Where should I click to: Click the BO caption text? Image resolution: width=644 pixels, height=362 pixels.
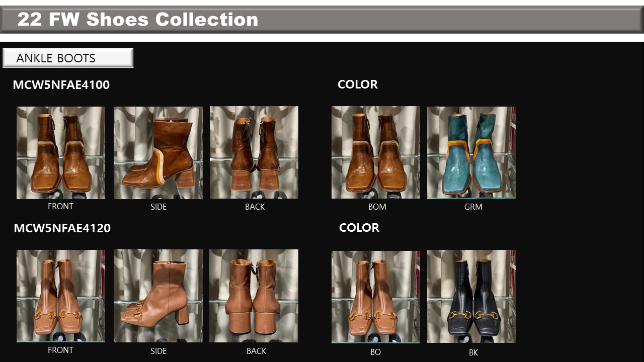point(375,352)
